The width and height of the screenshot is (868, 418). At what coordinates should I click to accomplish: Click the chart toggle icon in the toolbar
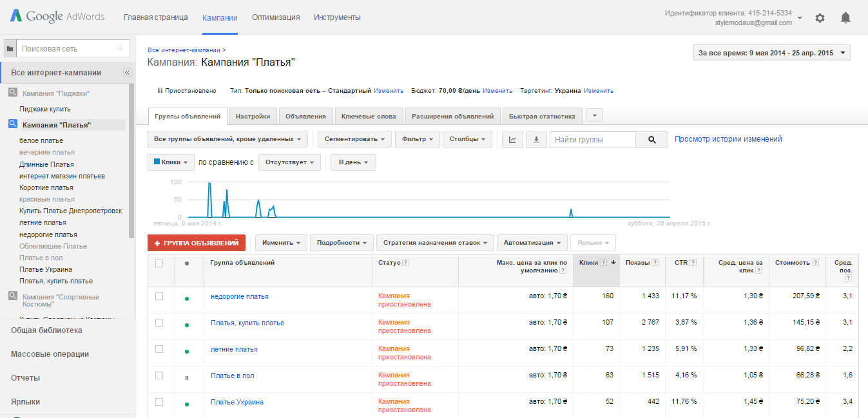[x=512, y=139]
